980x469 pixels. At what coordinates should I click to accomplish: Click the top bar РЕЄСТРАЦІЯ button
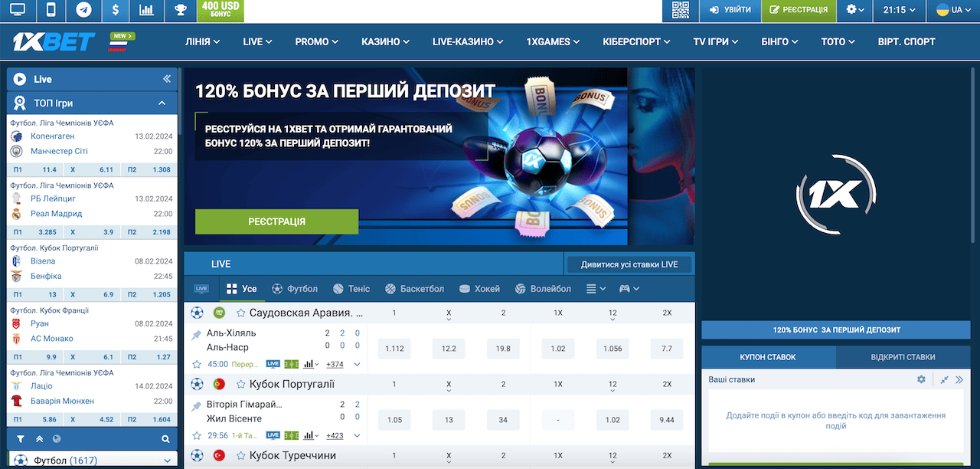click(799, 10)
